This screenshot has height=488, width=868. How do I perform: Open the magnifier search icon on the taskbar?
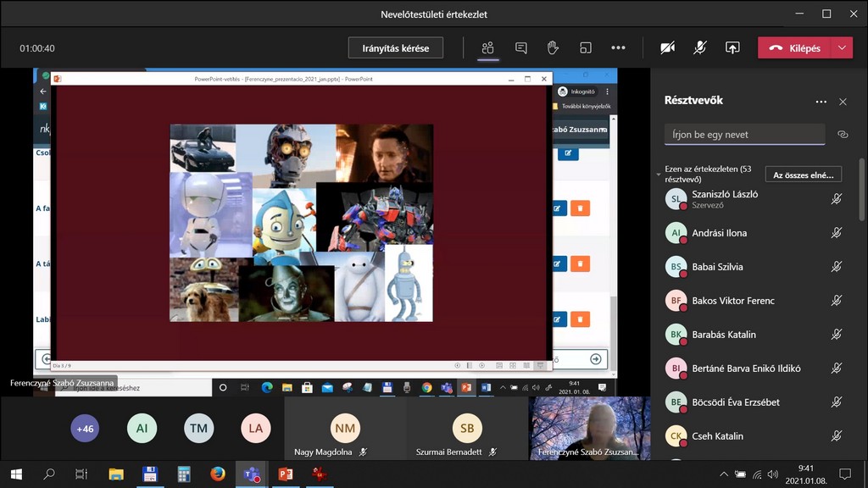[x=49, y=474]
